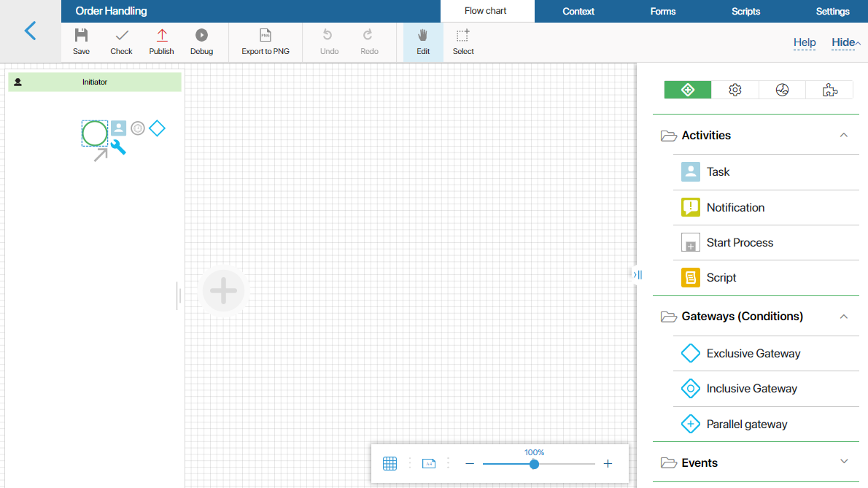Open the Forms tab
This screenshot has height=488, width=868.
[x=662, y=11]
